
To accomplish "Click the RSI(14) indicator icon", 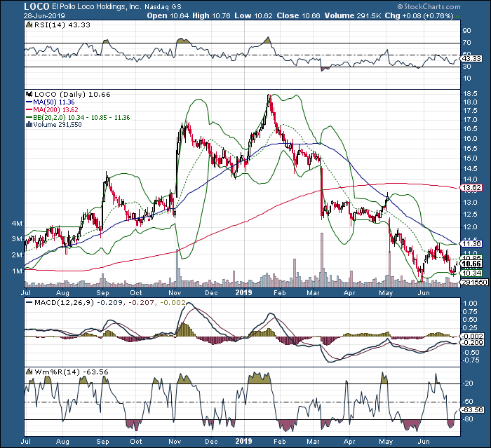I will click(29, 25).
